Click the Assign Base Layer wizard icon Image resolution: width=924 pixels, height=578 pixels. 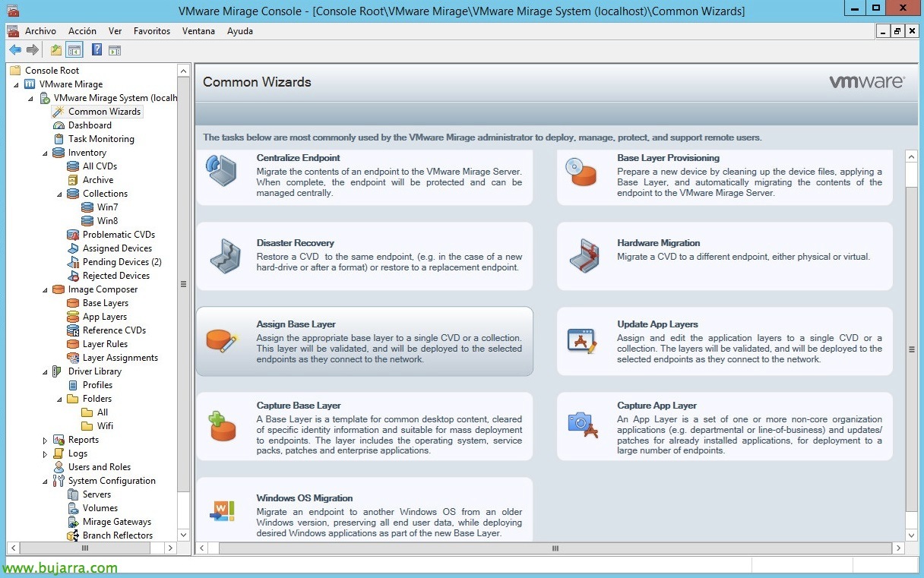tap(223, 341)
